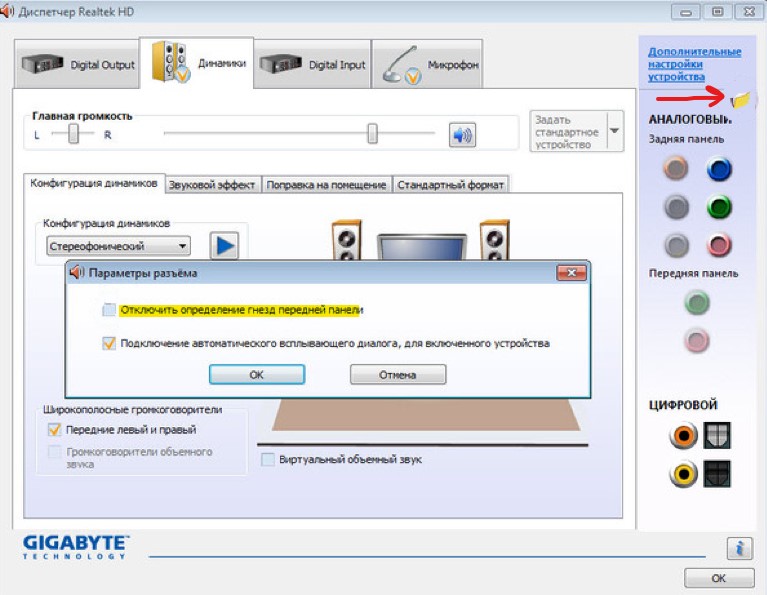The image size is (767, 595).
Task: Open the Стандартный формат sub-tab
Action: coord(451,185)
